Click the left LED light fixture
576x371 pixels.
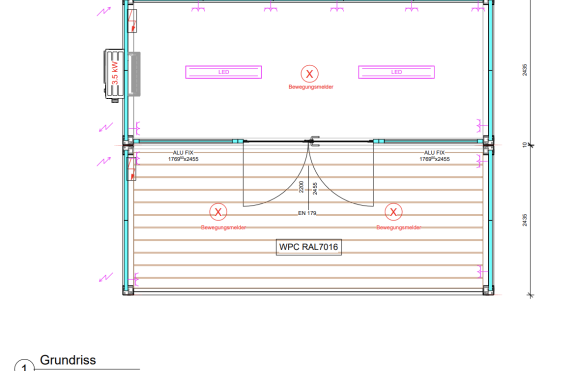[x=223, y=72]
